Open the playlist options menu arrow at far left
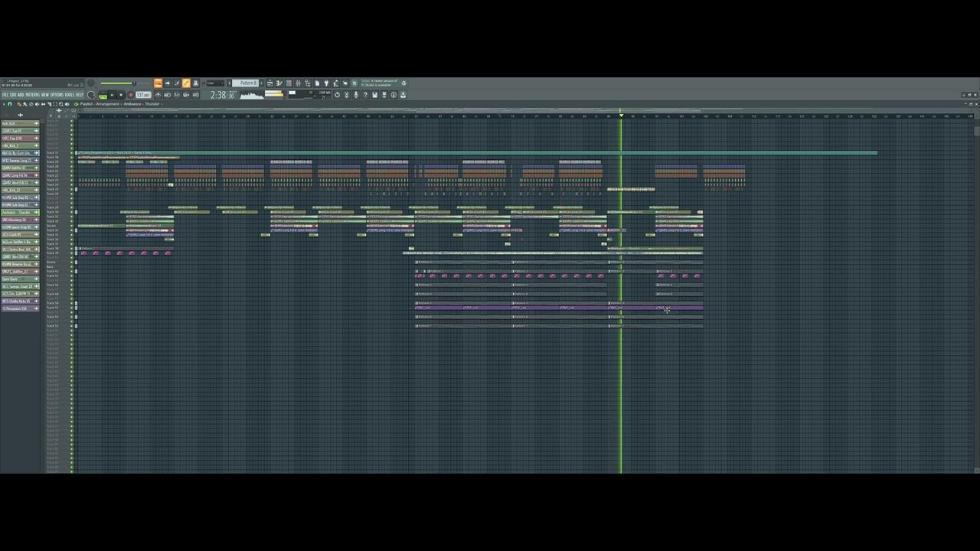Image resolution: width=980 pixels, height=551 pixels. click(x=3, y=104)
